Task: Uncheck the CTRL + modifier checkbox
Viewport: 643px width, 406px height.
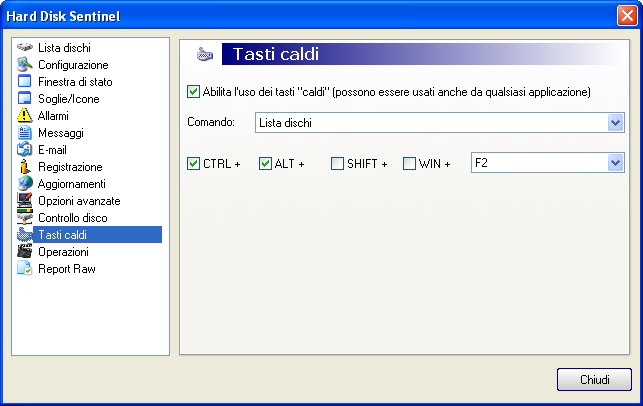Action: (x=193, y=164)
